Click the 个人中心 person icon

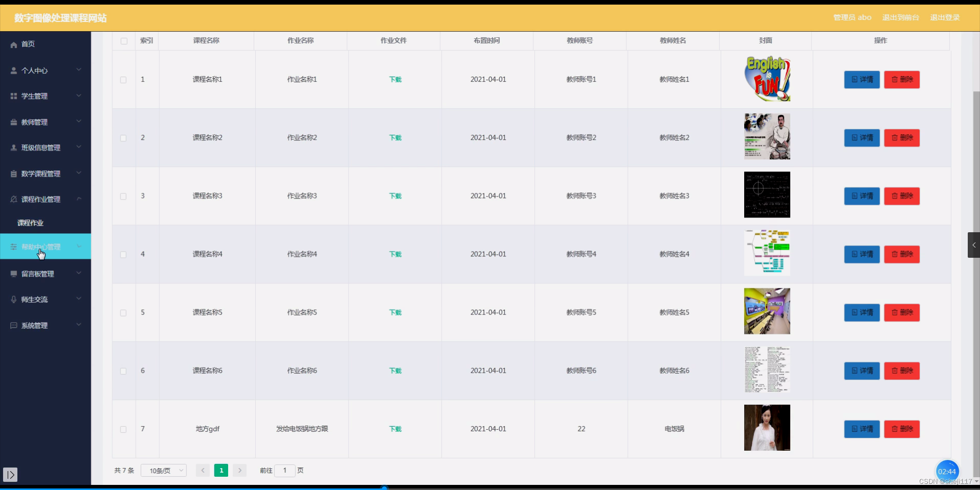(x=13, y=70)
